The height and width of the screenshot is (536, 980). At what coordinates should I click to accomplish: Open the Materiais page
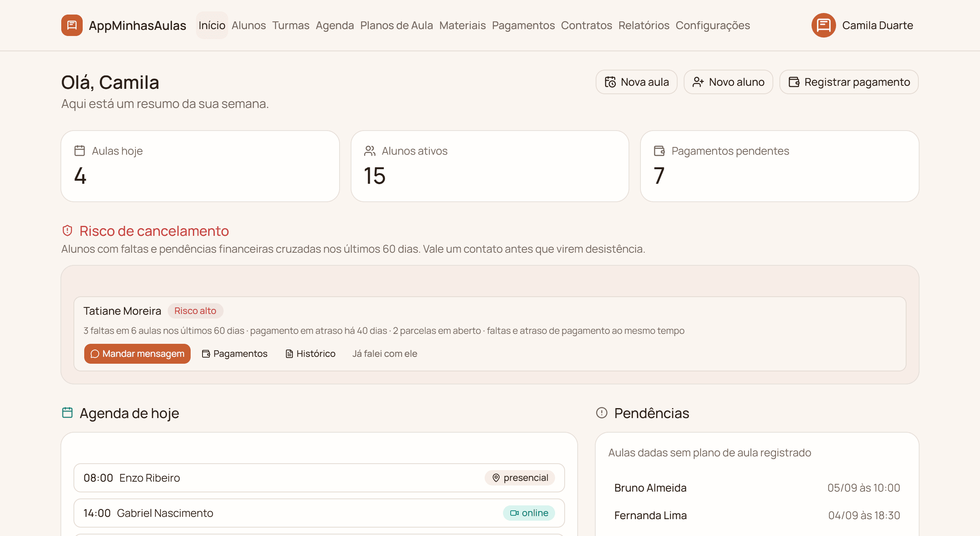[462, 25]
